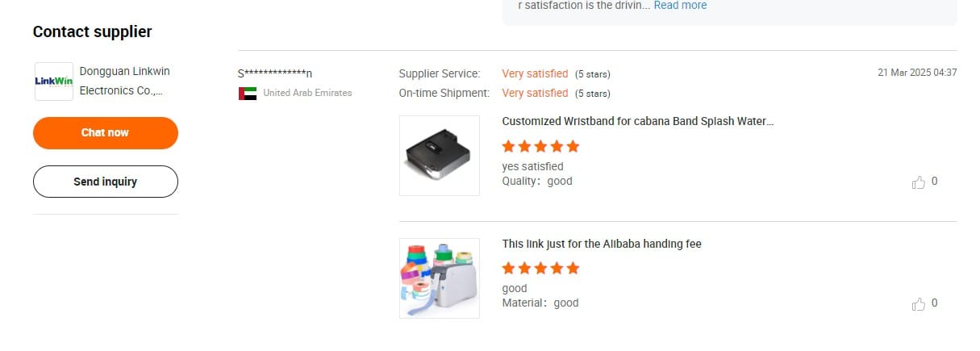Click the United Arab Emirates flag icon
Image resolution: width=980 pixels, height=351 pixels.
click(248, 93)
